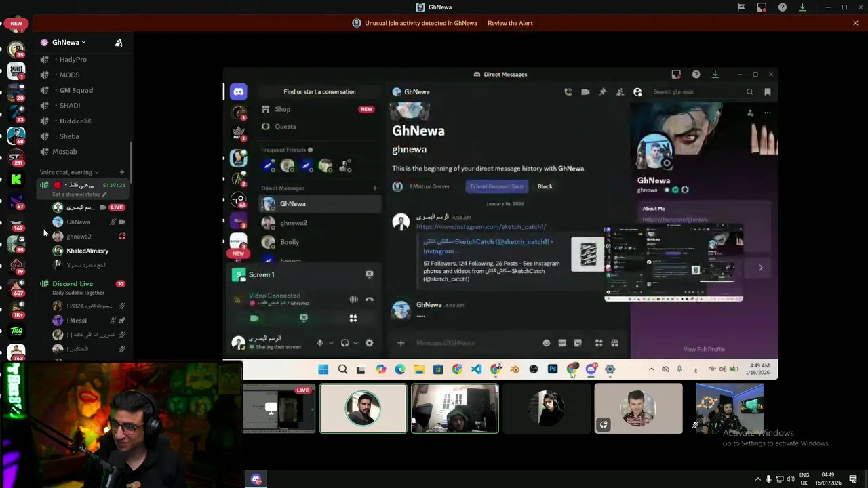
Task: Click the next arrow in streamed profile panel
Action: (760, 268)
